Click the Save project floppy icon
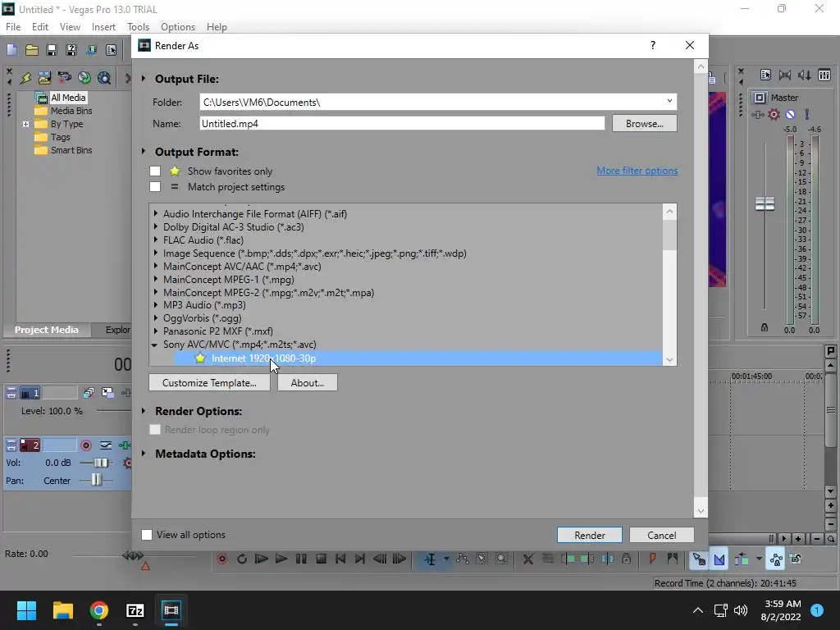Screen dimensions: 840x630 pos(52,50)
